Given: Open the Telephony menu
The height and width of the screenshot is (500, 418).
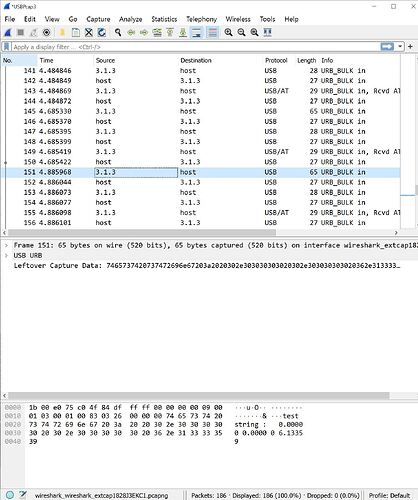Looking at the screenshot, I should (201, 19).
